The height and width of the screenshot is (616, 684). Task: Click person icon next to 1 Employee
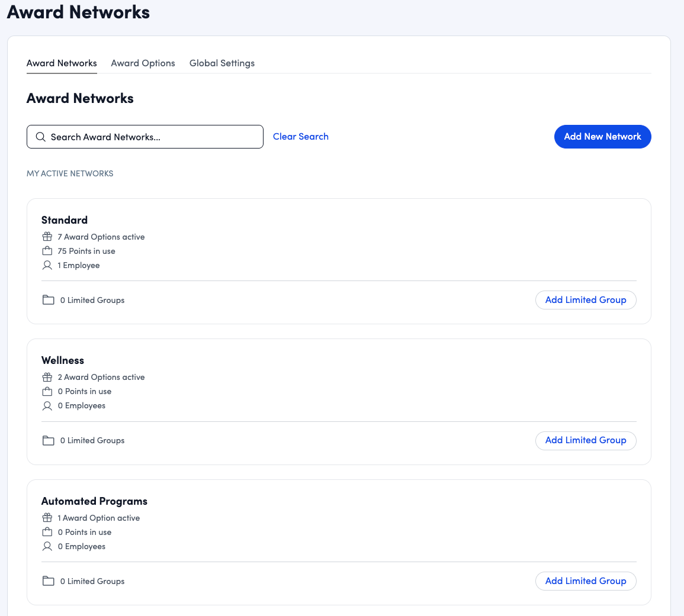pos(47,265)
